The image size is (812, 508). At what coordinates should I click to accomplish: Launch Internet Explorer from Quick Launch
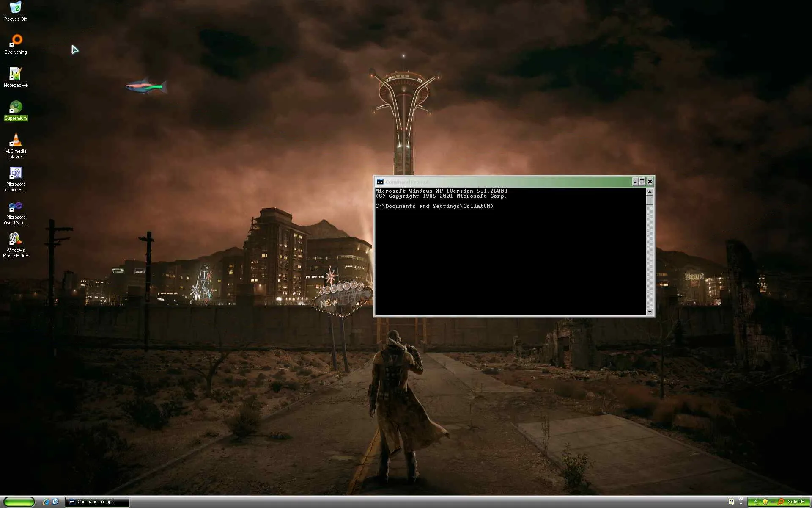coord(46,502)
